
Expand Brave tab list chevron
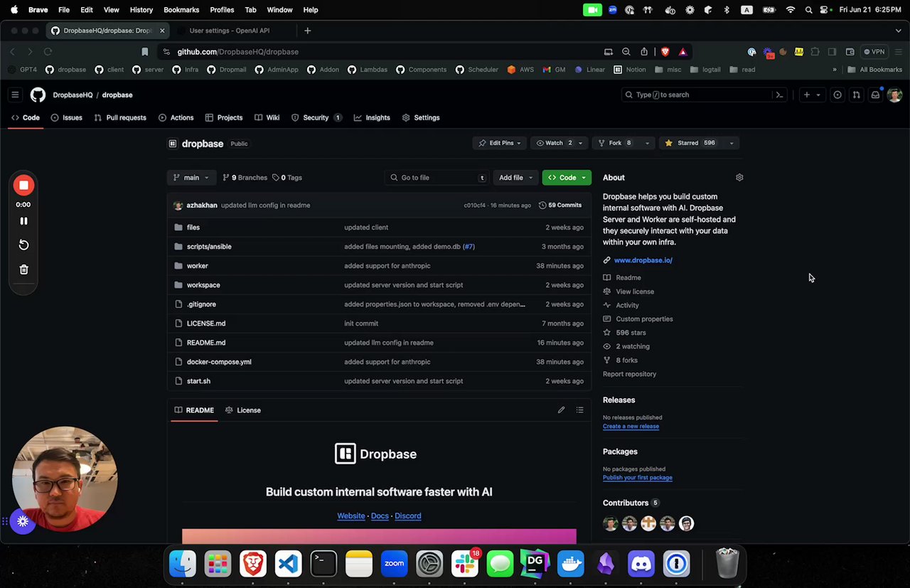[x=899, y=31]
